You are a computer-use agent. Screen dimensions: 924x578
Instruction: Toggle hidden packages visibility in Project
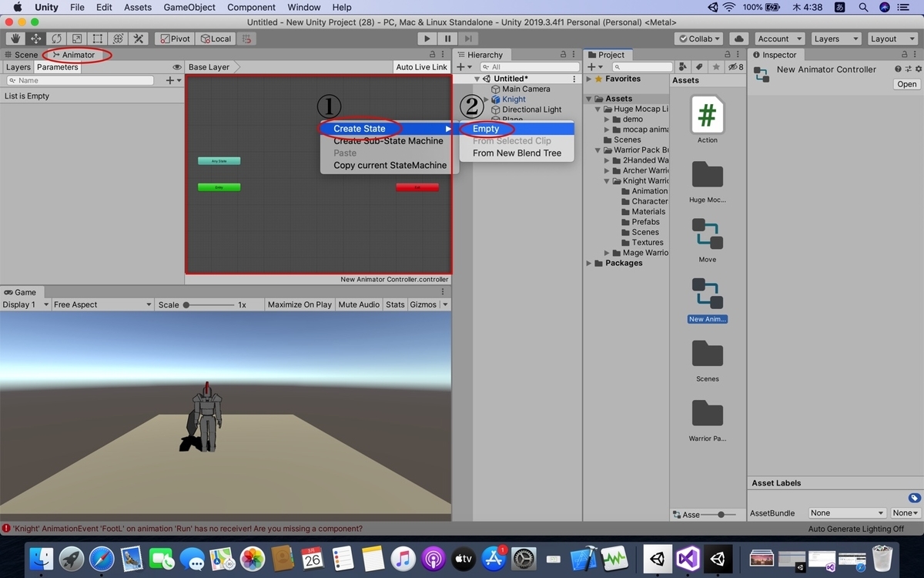tap(735, 67)
